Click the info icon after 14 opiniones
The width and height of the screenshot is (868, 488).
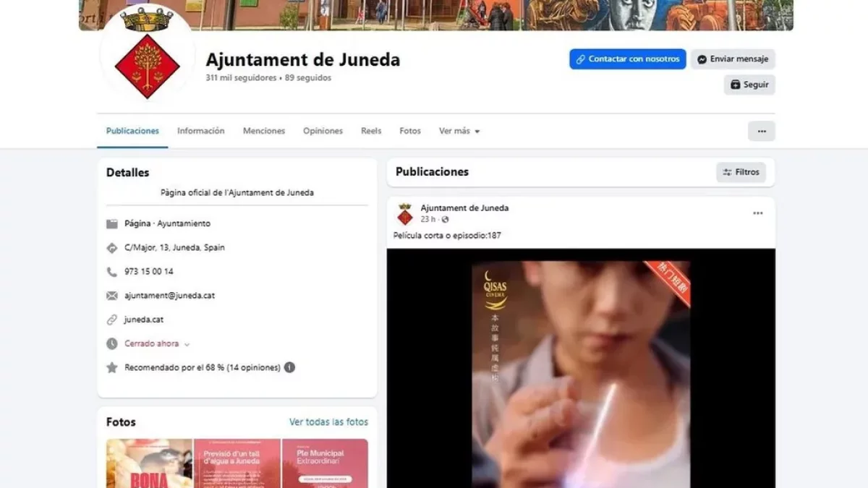289,367
